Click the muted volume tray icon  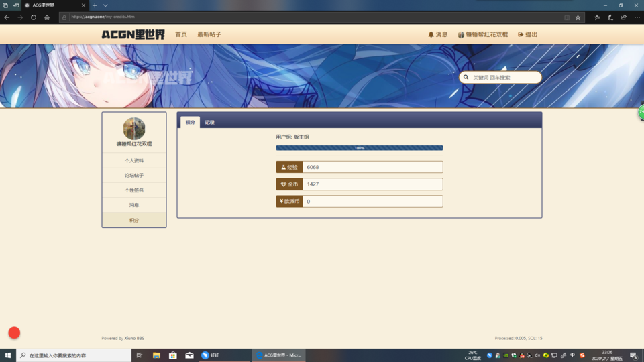tap(537, 355)
